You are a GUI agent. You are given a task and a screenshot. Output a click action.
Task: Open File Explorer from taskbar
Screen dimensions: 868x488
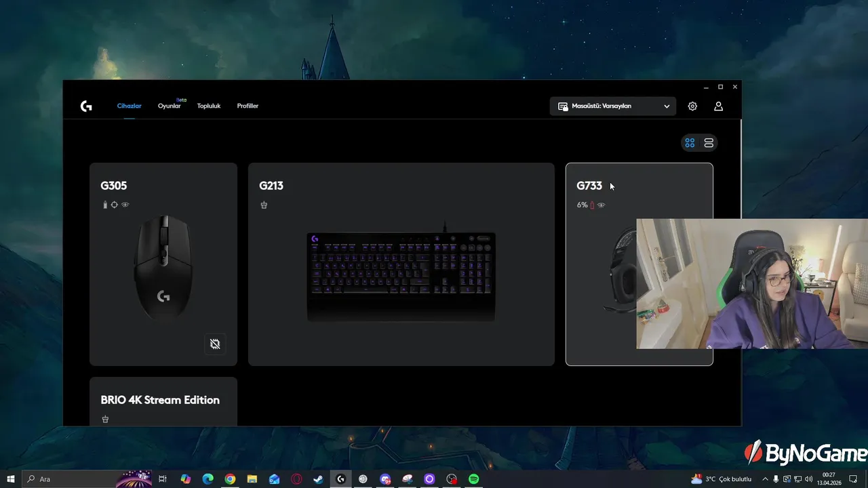pos(252,479)
